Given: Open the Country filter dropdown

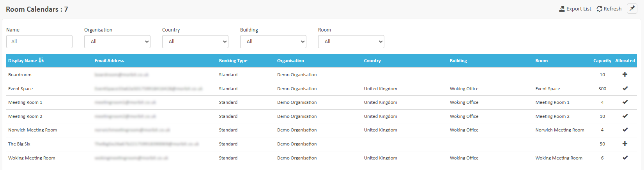Looking at the screenshot, I should click(x=195, y=42).
